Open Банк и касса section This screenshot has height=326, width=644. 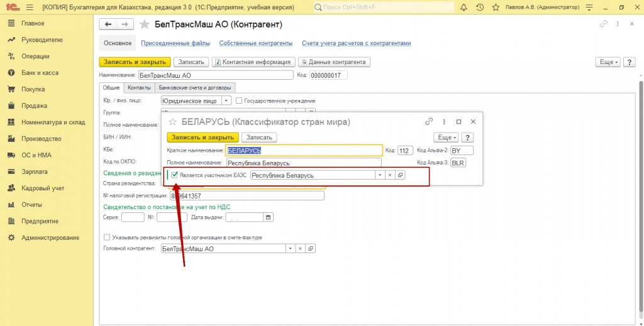(40, 73)
